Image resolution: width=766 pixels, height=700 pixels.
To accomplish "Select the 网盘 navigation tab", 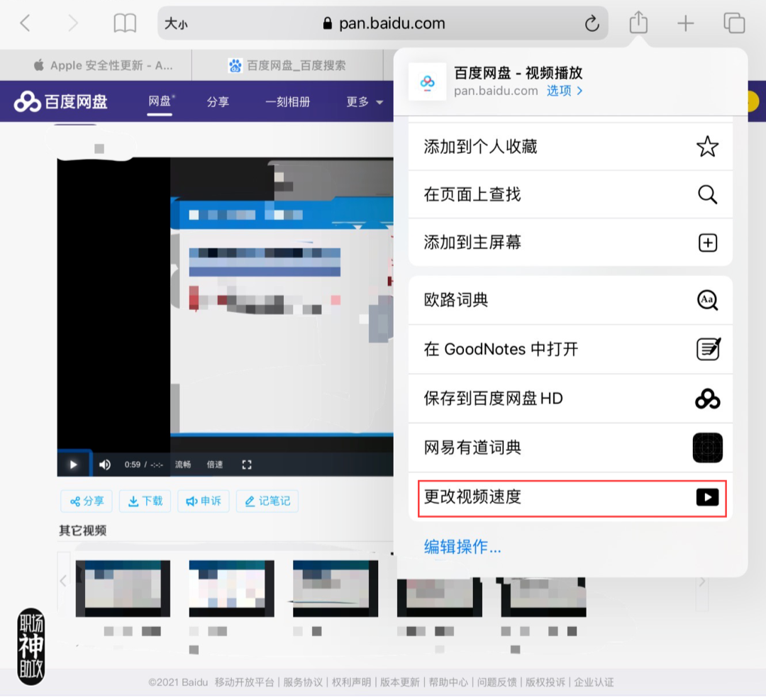I will tap(160, 101).
